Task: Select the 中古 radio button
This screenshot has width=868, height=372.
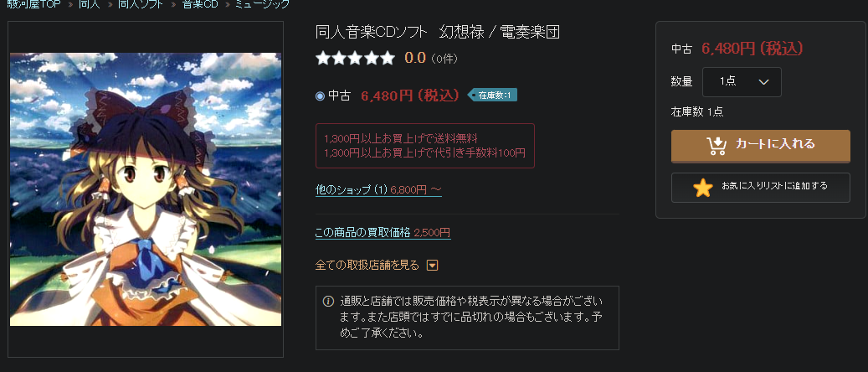Action: pyautogui.click(x=320, y=96)
